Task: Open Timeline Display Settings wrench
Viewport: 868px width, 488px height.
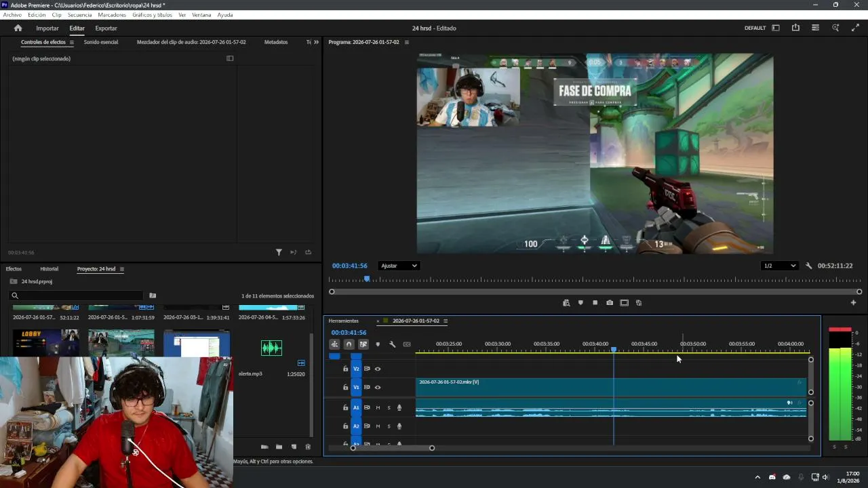Action: pos(392,344)
